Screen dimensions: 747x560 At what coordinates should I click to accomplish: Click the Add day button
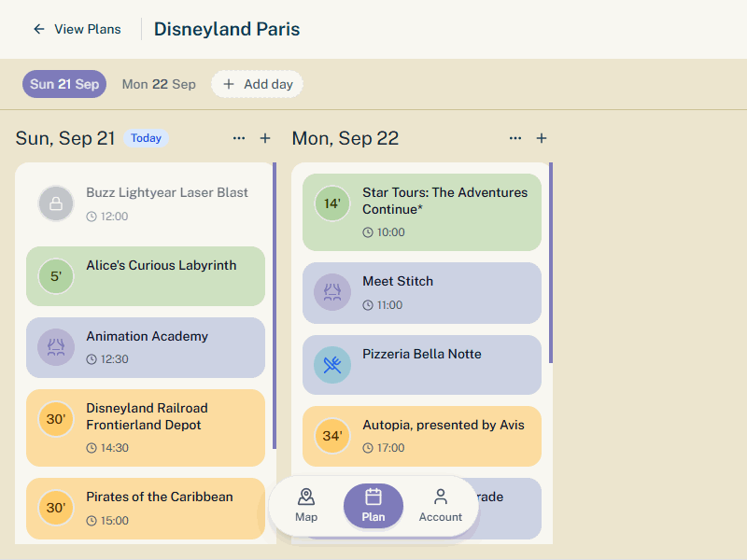tap(257, 84)
